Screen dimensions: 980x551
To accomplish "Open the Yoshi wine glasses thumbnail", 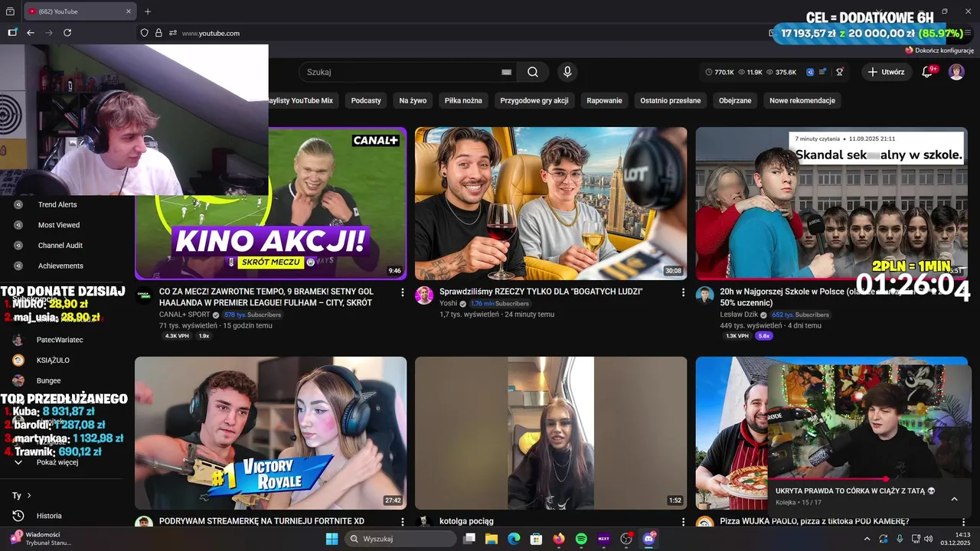I will point(550,204).
